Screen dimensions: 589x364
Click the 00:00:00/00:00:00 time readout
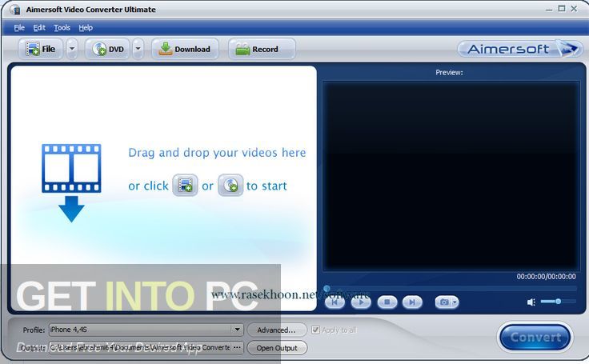coord(546,277)
